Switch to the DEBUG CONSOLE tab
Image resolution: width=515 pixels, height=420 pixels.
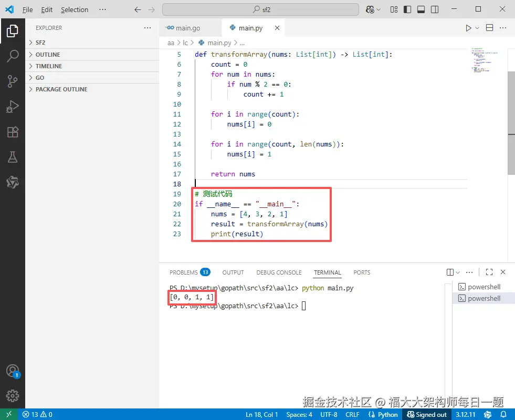coord(279,272)
